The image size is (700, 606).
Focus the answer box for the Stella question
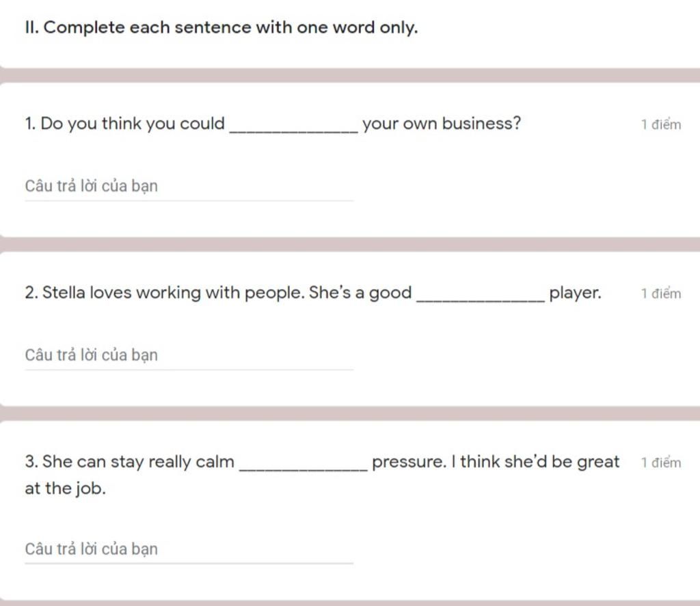point(189,356)
